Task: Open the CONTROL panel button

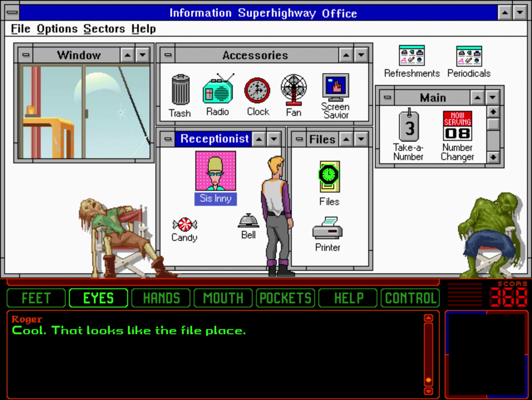Action: click(410, 298)
